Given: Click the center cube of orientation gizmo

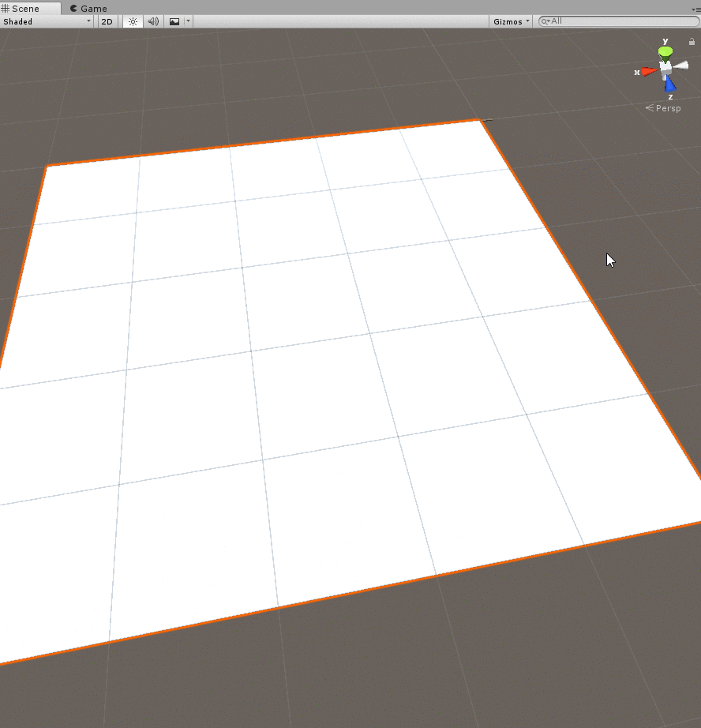Looking at the screenshot, I should 666,68.
